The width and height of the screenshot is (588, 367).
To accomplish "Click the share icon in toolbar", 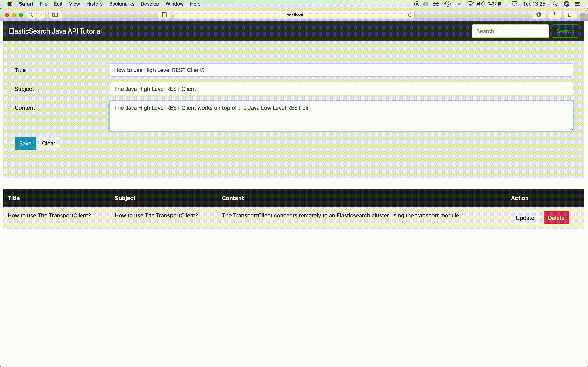I will tap(554, 15).
